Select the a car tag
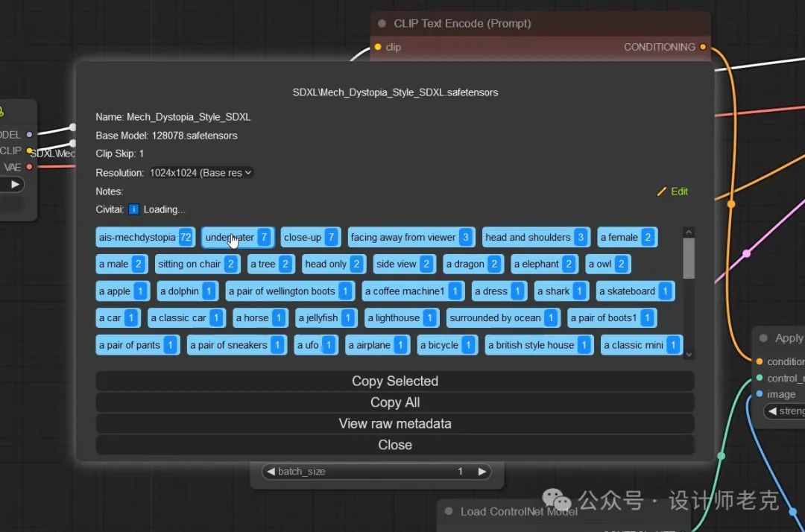 coord(118,317)
